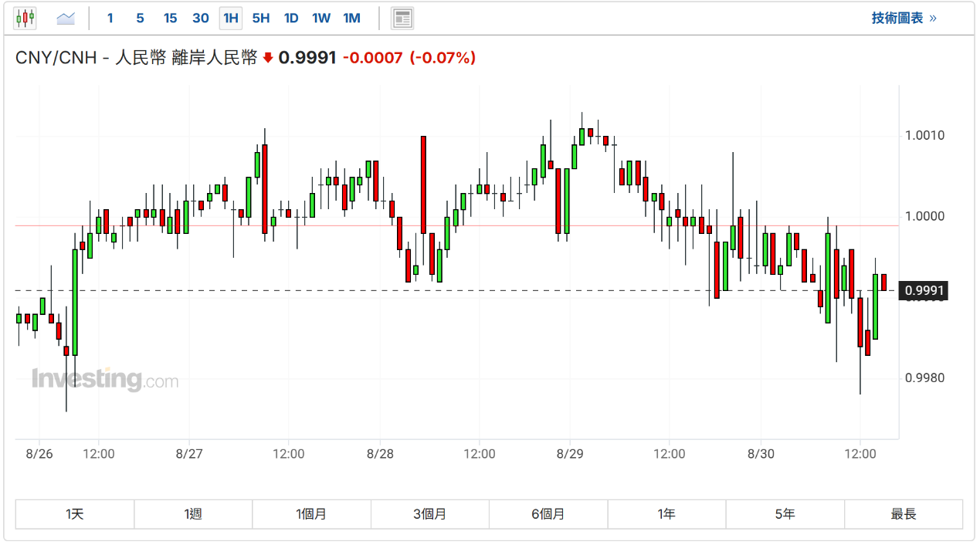Select the 5 minute interval

140,18
